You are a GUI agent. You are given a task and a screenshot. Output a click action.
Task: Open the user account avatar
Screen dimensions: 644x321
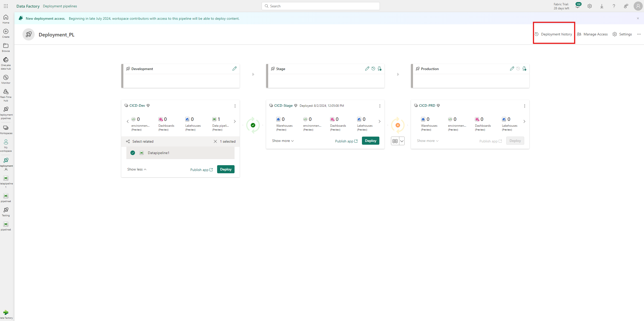638,6
